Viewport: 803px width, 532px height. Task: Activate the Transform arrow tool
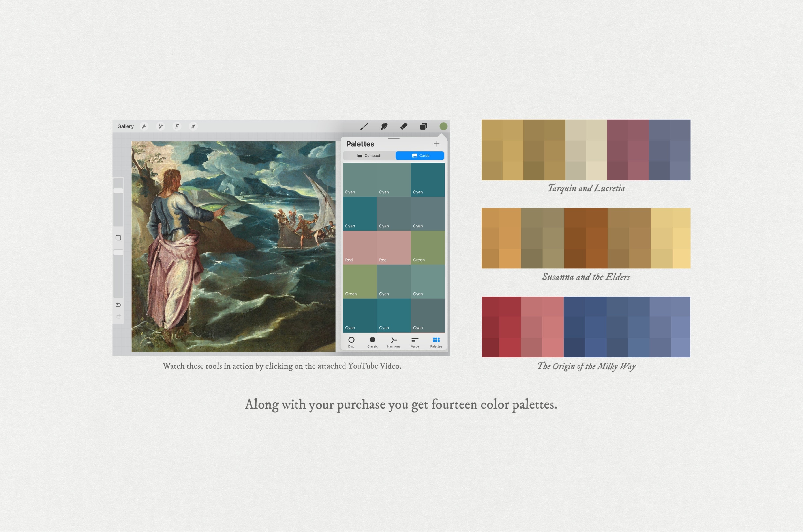coord(193,126)
